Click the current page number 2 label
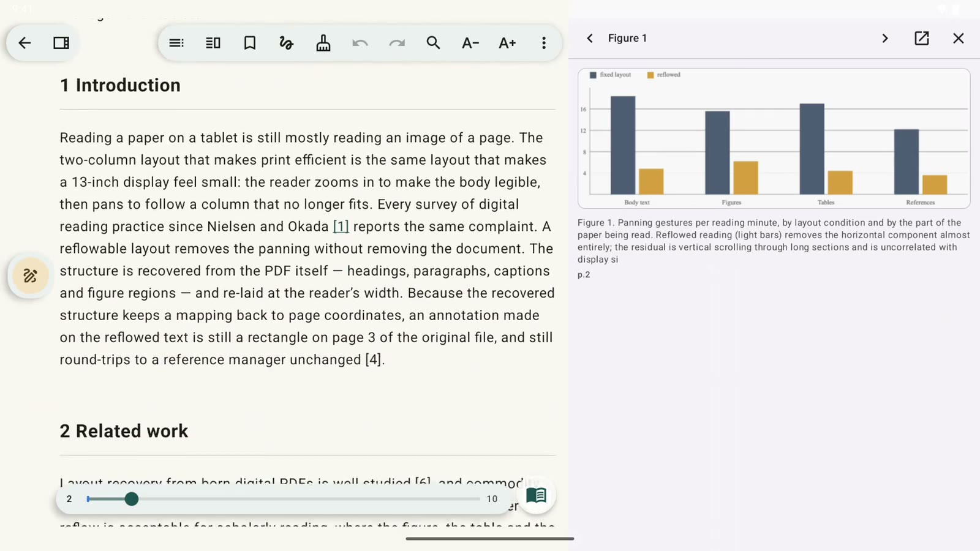This screenshot has height=551, width=980. point(69,499)
